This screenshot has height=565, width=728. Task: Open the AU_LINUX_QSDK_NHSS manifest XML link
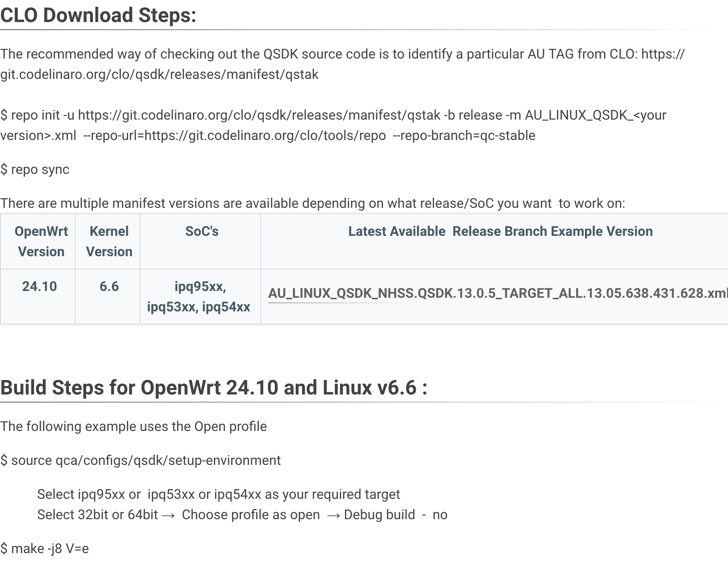496,293
